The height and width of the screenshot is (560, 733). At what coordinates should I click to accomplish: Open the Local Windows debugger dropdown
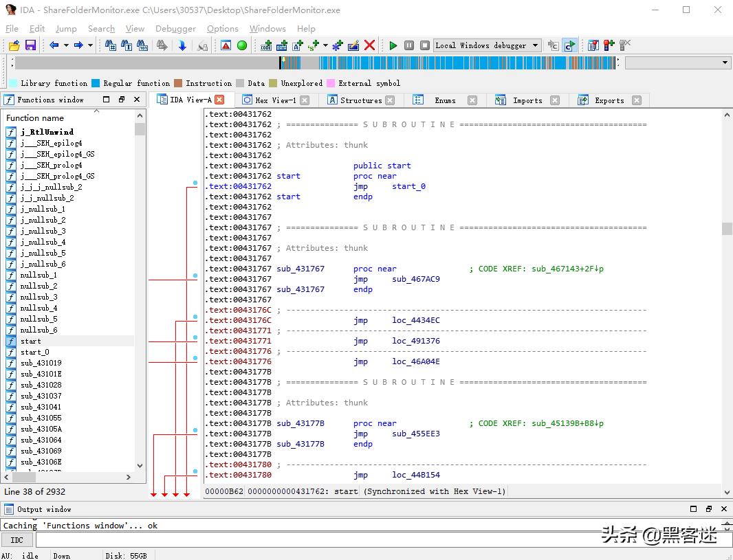click(x=535, y=45)
